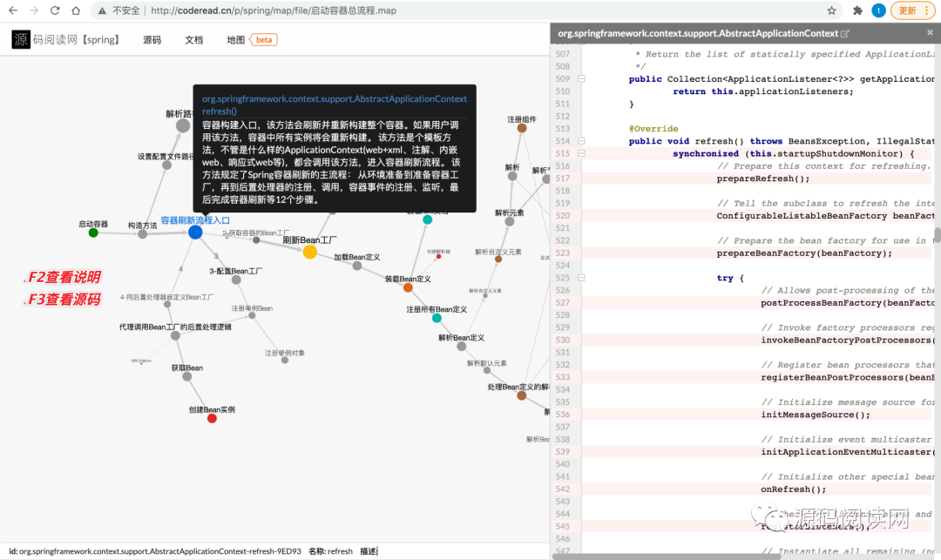Select the 加载Bean定义 node
This screenshot has width=941, height=560.
[357, 266]
